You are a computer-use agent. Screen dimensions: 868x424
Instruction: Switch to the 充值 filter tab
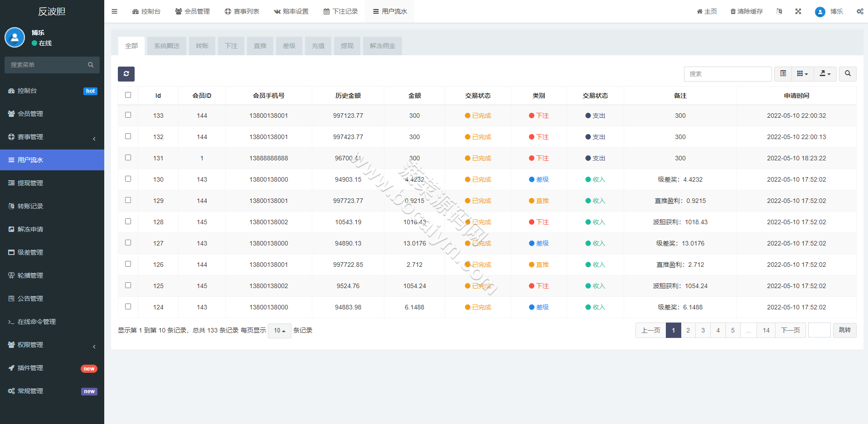(318, 46)
